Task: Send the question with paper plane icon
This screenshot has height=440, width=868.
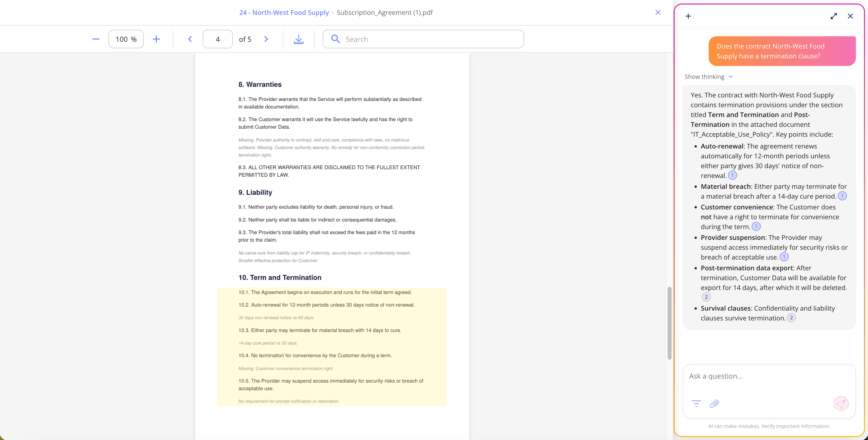Action: (841, 404)
